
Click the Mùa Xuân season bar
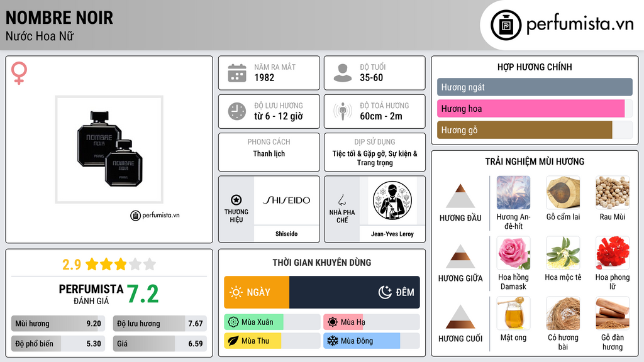click(272, 322)
